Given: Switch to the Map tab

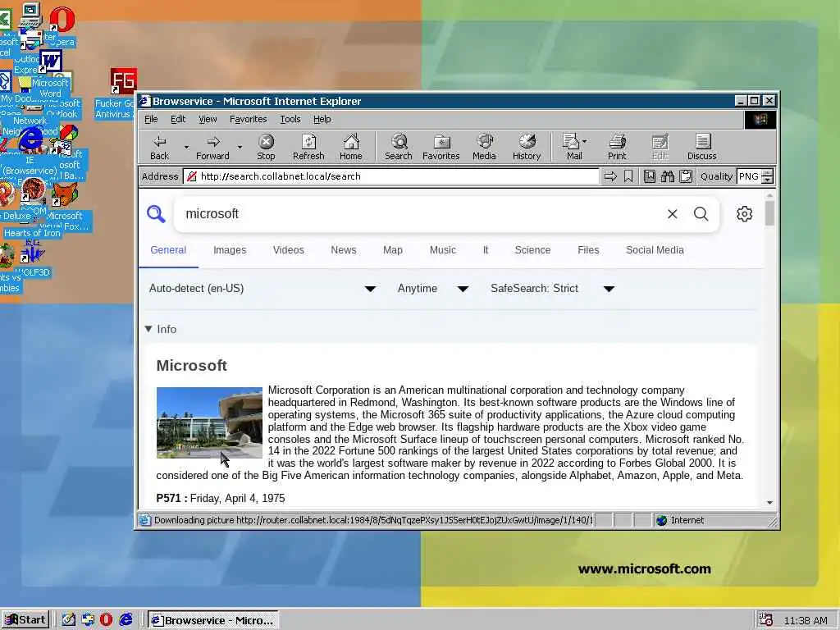Looking at the screenshot, I should coord(393,250).
